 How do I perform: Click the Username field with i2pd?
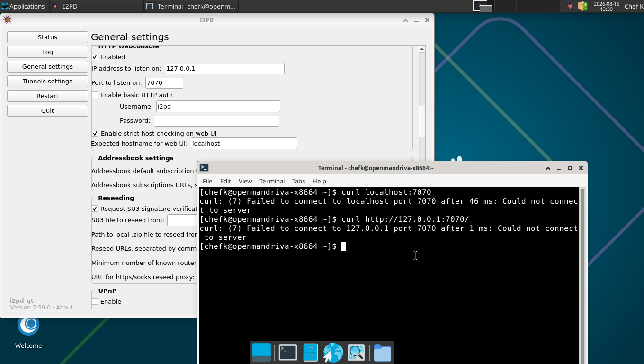click(218, 106)
